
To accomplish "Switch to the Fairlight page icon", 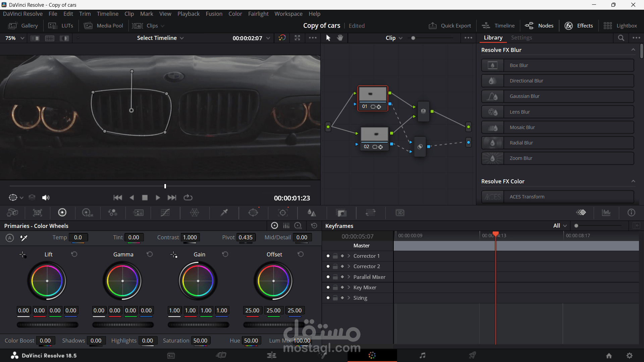I will pos(422,355).
